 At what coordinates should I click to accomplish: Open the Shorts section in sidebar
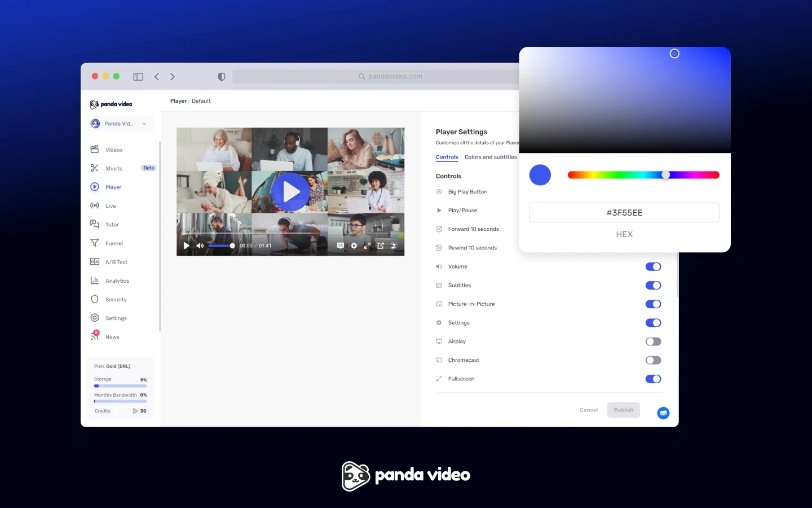point(113,168)
